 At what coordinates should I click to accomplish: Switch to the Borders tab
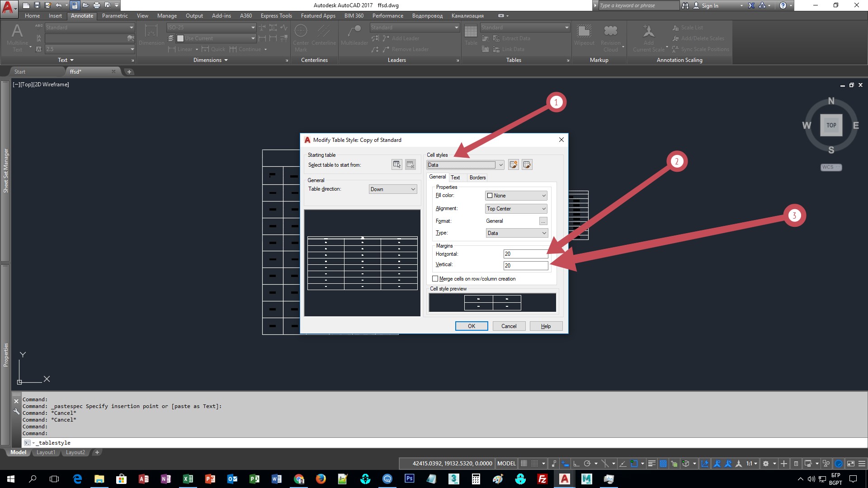tap(477, 178)
